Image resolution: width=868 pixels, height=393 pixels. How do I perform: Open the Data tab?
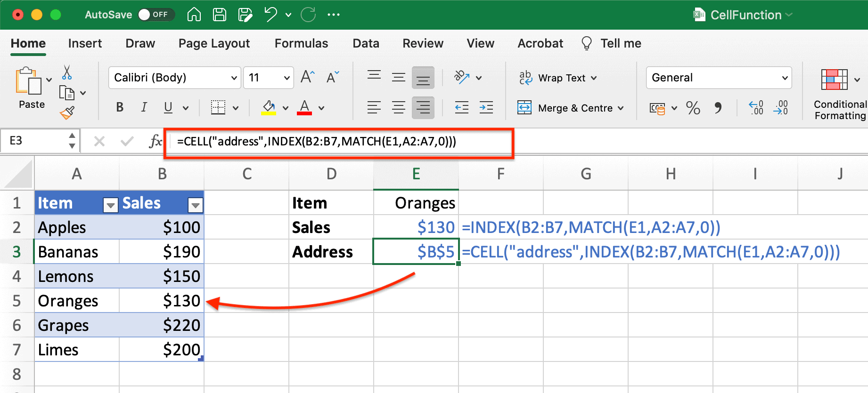click(366, 43)
